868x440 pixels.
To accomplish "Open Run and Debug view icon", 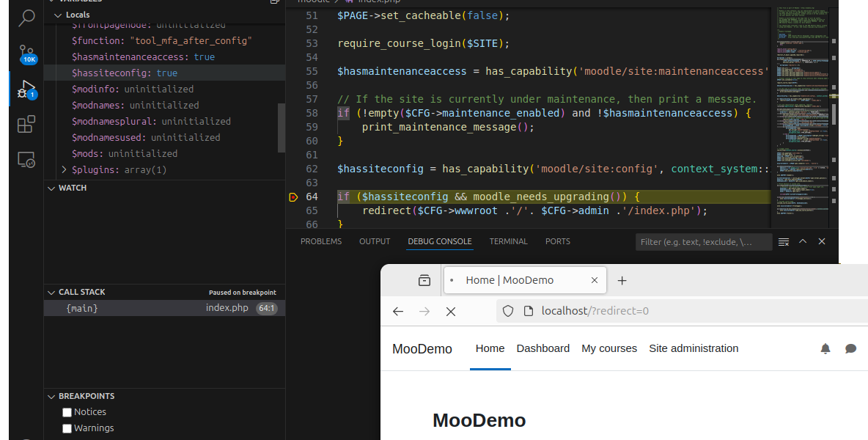I will point(26,89).
